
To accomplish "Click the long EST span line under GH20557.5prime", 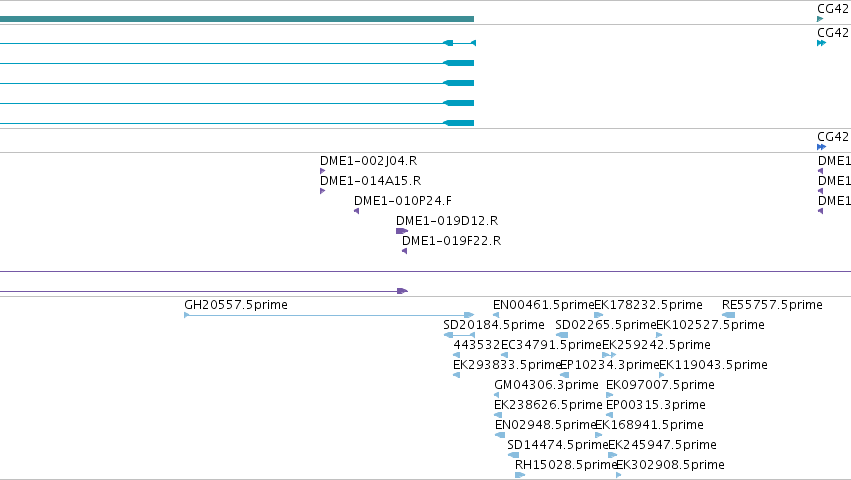I will click(329, 315).
